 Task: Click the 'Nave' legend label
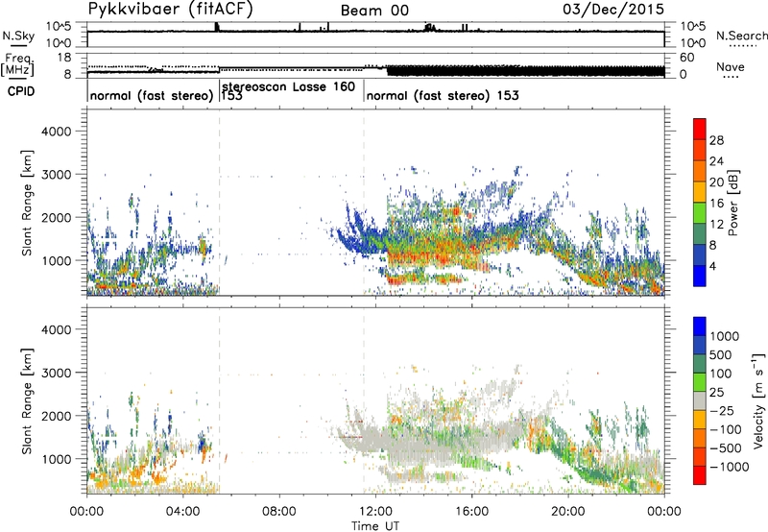pyautogui.click(x=731, y=67)
